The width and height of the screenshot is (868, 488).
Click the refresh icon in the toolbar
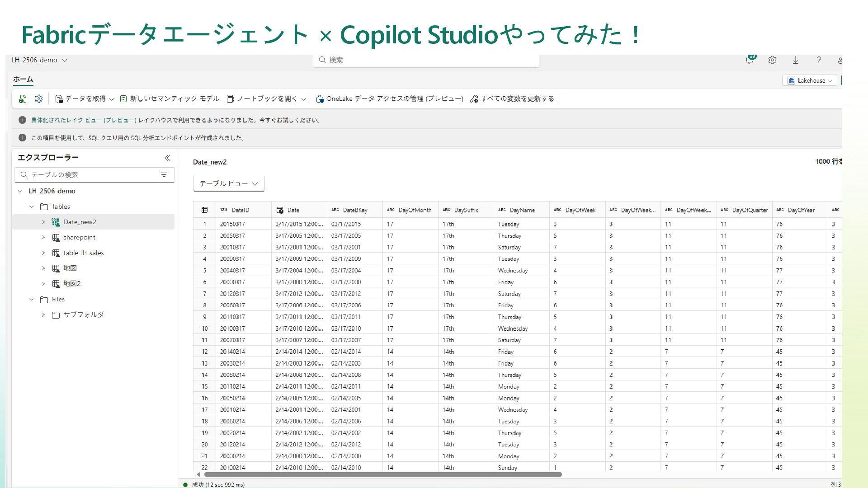coord(23,99)
